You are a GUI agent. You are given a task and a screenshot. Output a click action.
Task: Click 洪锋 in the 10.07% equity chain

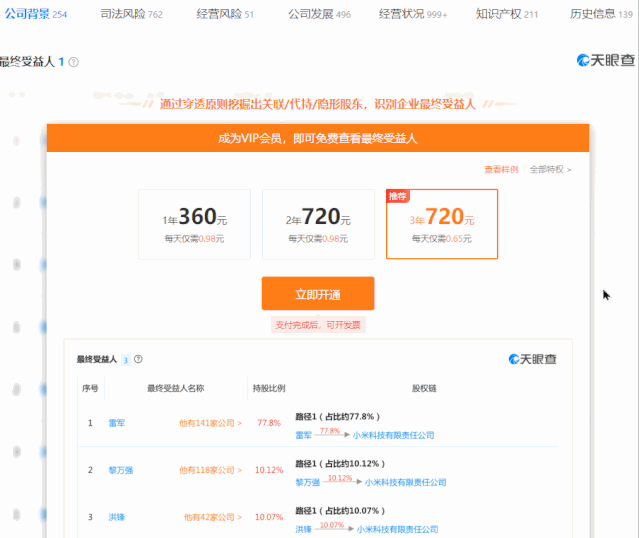click(x=303, y=529)
